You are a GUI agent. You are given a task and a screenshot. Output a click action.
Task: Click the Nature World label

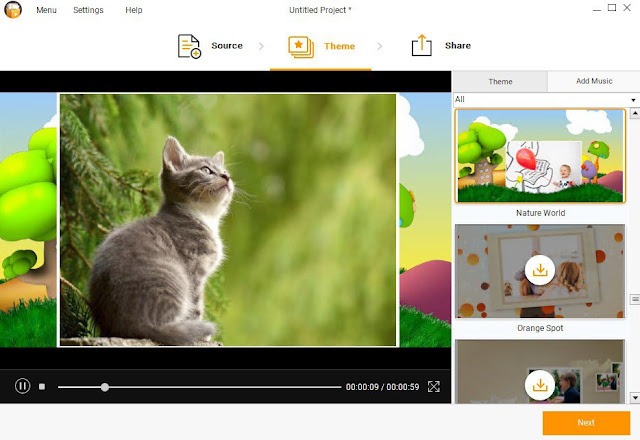pos(540,213)
